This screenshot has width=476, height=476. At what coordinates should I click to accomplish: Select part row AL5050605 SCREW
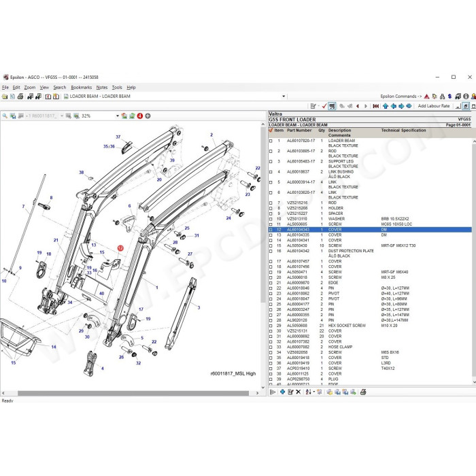pyautogui.click(x=370, y=224)
